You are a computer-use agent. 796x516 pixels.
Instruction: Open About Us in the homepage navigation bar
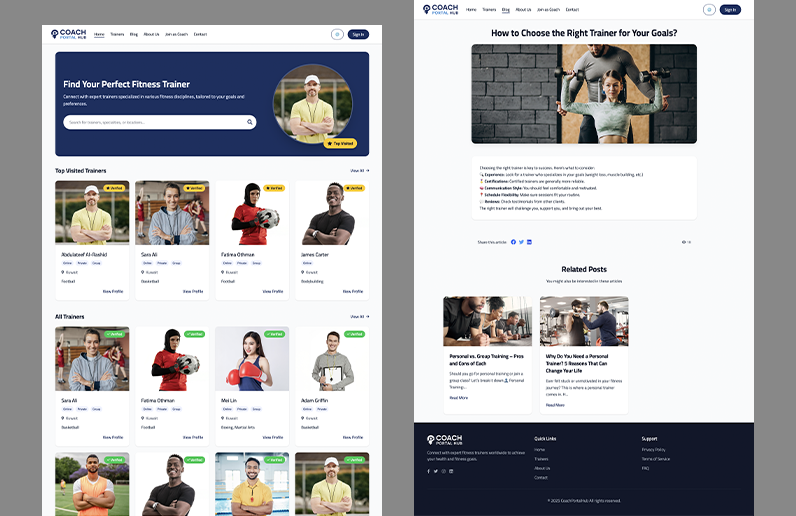coord(151,34)
